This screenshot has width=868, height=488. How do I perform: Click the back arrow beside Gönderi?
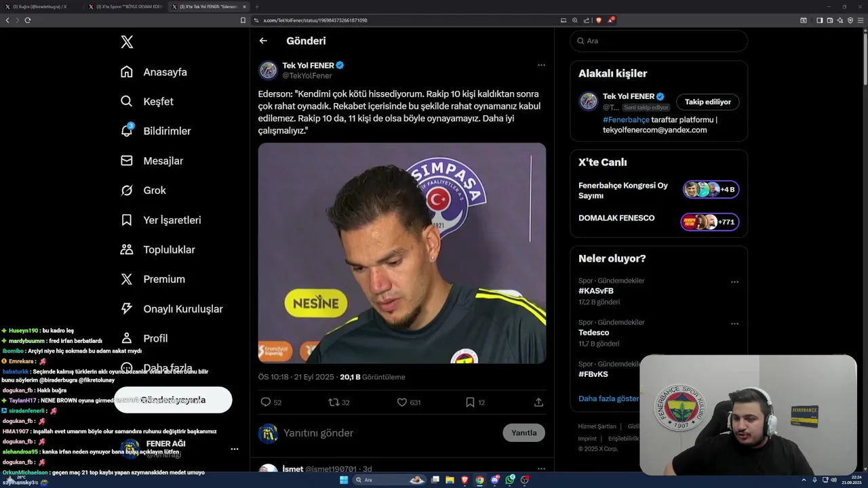click(x=263, y=41)
